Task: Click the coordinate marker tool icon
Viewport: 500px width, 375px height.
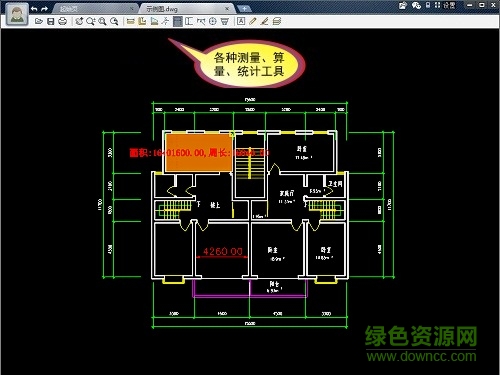Action: click(201, 22)
